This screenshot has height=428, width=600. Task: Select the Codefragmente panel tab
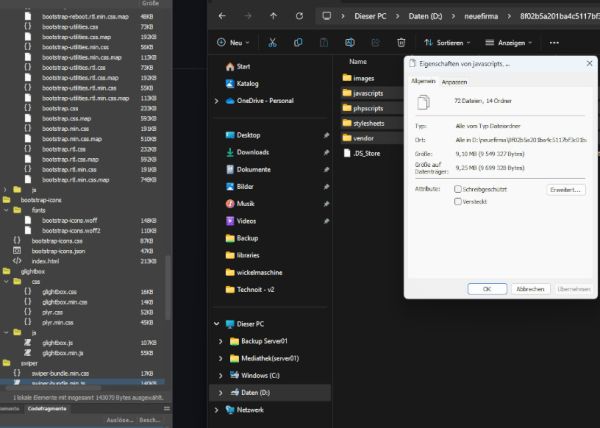click(x=47, y=408)
